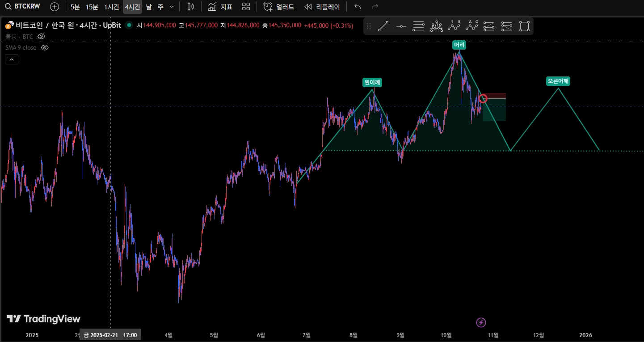This screenshot has height=342, width=644.
Task: Select the Fib Retracement tool
Action: point(418,26)
